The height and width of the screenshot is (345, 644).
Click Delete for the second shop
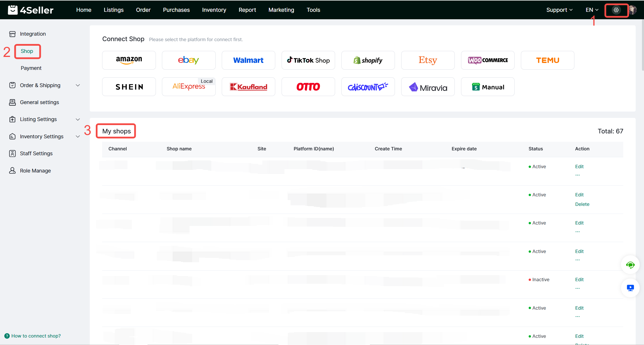582,204
